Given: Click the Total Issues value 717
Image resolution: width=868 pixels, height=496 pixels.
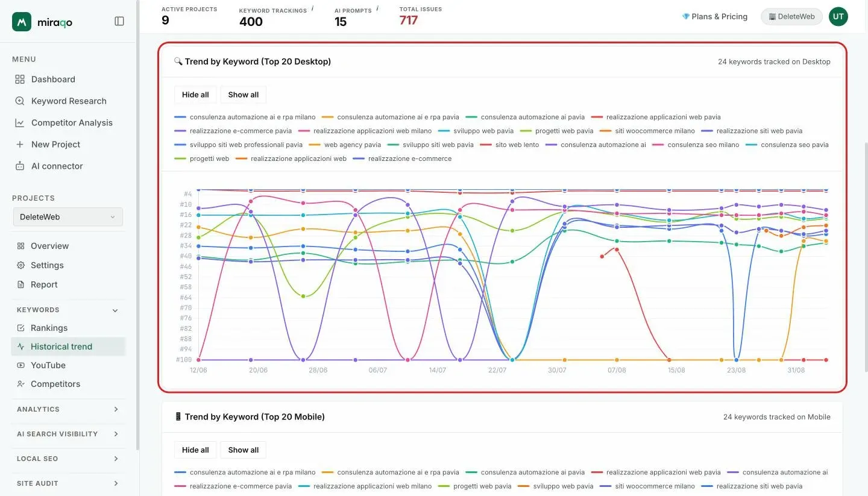Looking at the screenshot, I should (x=409, y=20).
